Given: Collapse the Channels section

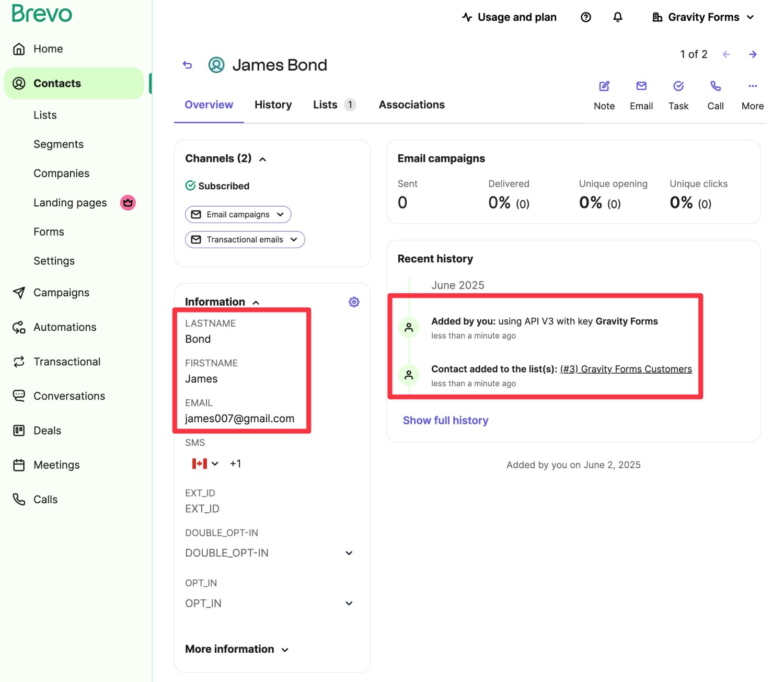Looking at the screenshot, I should click(262, 159).
